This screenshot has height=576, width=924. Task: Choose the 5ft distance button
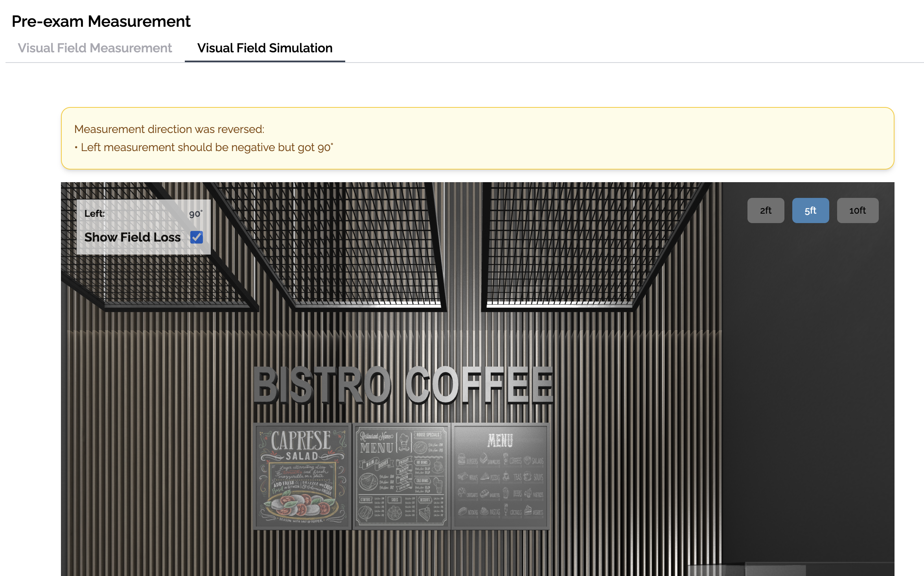pos(810,210)
